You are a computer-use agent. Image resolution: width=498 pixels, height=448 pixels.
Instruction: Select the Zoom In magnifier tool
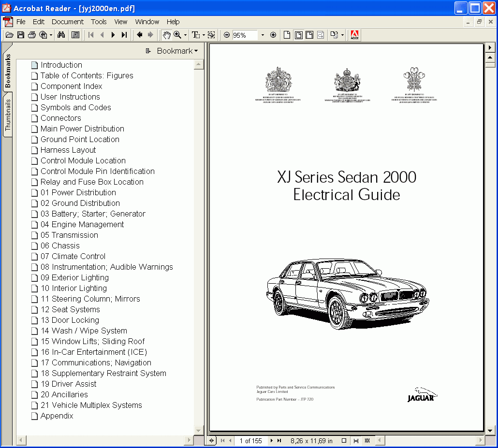(177, 35)
